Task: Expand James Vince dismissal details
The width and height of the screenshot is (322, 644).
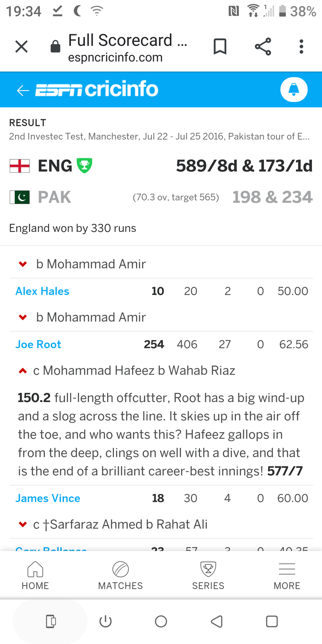Action: (23, 524)
